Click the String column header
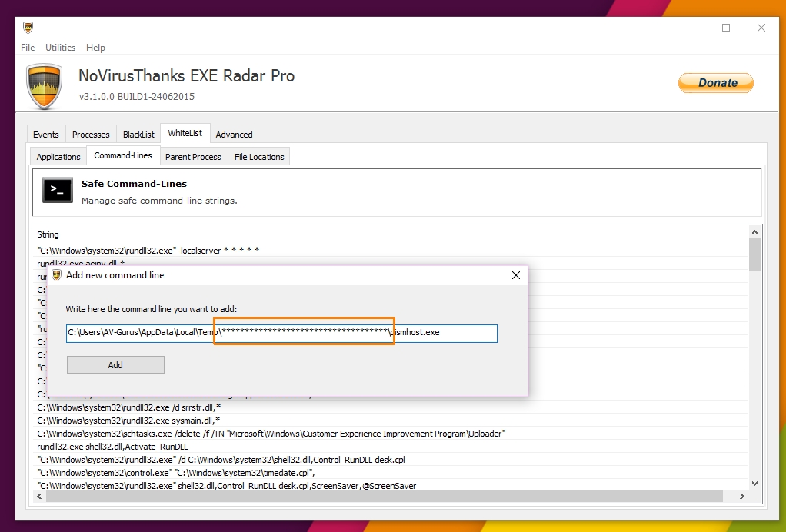The height and width of the screenshot is (532, 786). pos(48,234)
